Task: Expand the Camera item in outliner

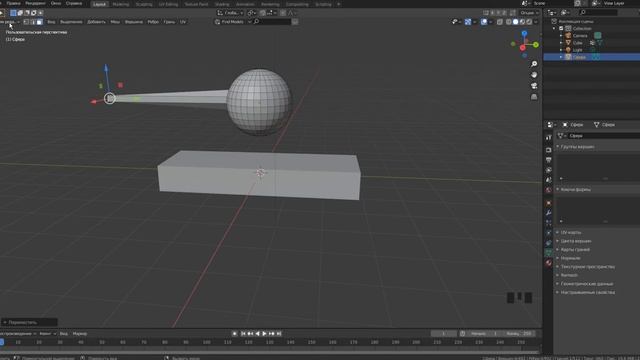Action: tap(561, 36)
